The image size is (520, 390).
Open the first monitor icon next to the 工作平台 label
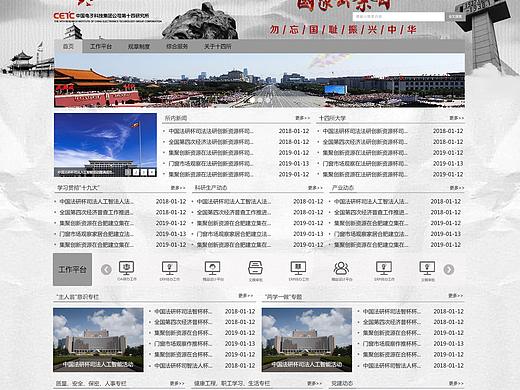coord(127,268)
